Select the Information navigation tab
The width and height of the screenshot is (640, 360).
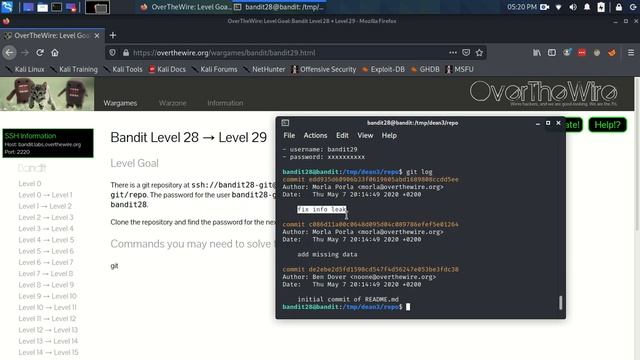coord(225,103)
